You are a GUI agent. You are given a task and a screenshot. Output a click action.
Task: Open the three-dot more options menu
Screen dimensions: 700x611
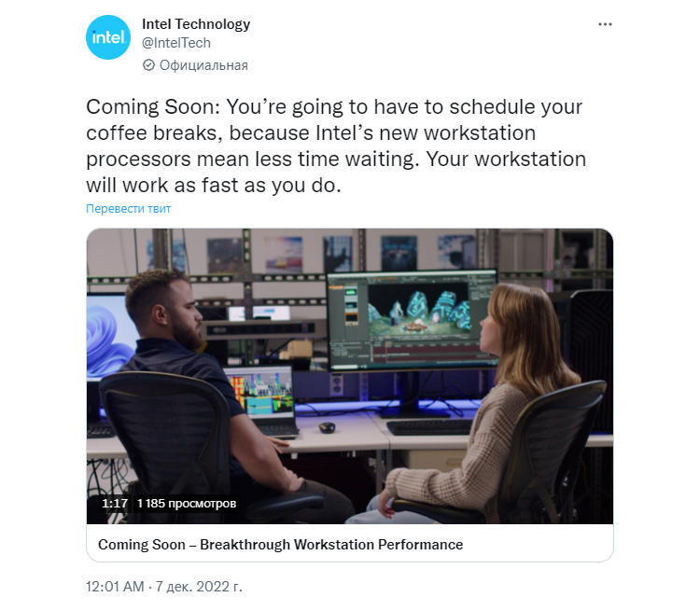605,24
